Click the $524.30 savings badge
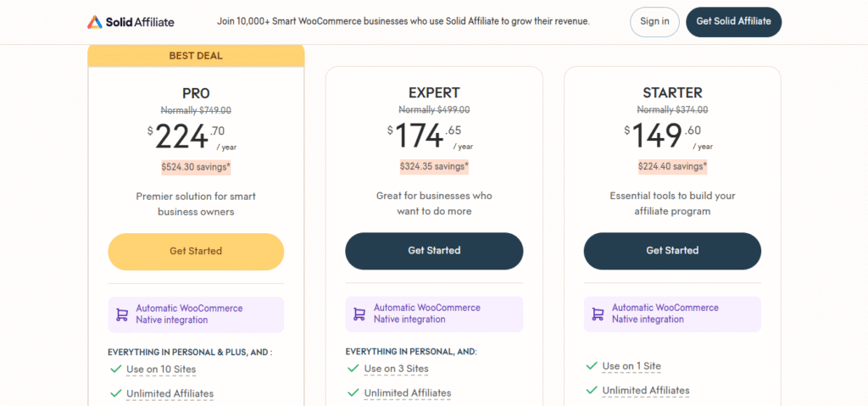This screenshot has width=868, height=406. (x=196, y=167)
